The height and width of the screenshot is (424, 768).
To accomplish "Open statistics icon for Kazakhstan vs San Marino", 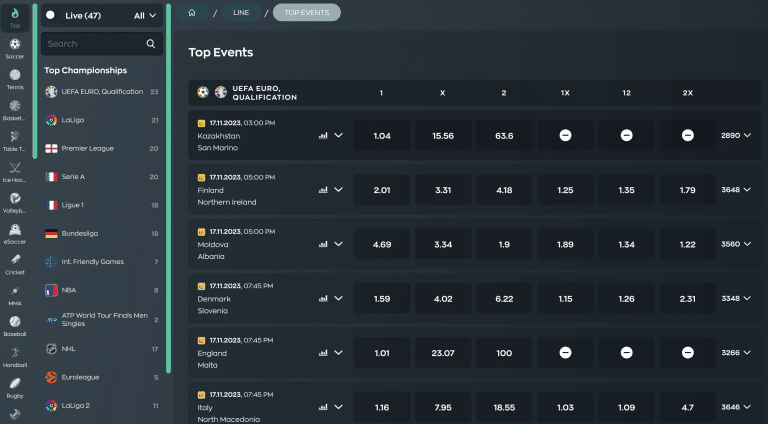I will (323, 136).
